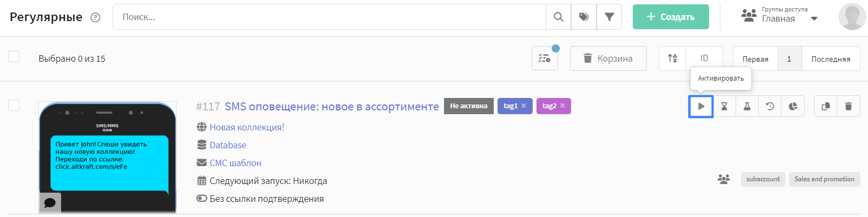Go to the 'Первая' page

[755, 58]
